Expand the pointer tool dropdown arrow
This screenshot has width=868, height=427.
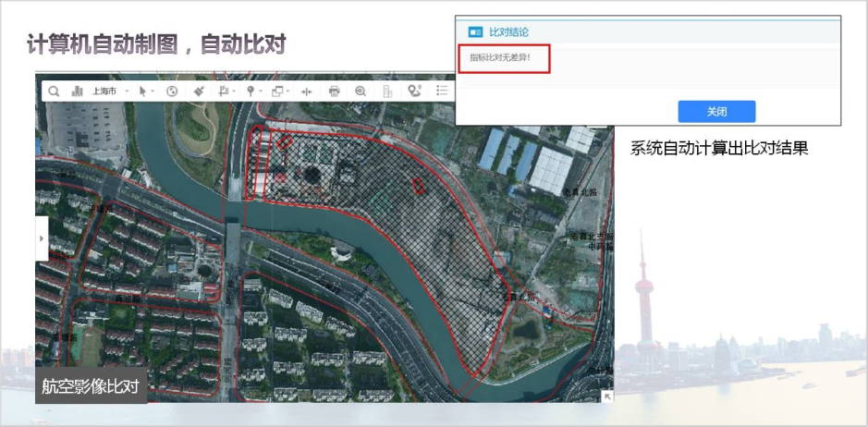[x=153, y=91]
